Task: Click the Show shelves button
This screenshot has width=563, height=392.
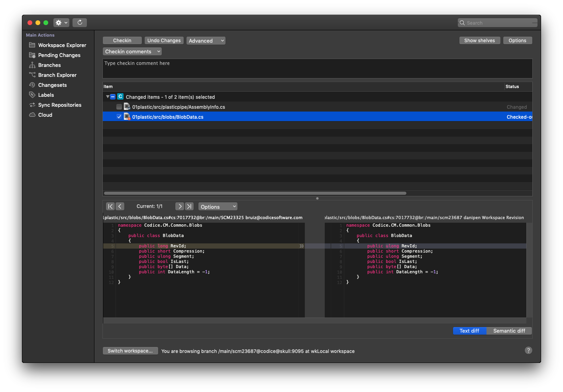Action: pyautogui.click(x=480, y=40)
